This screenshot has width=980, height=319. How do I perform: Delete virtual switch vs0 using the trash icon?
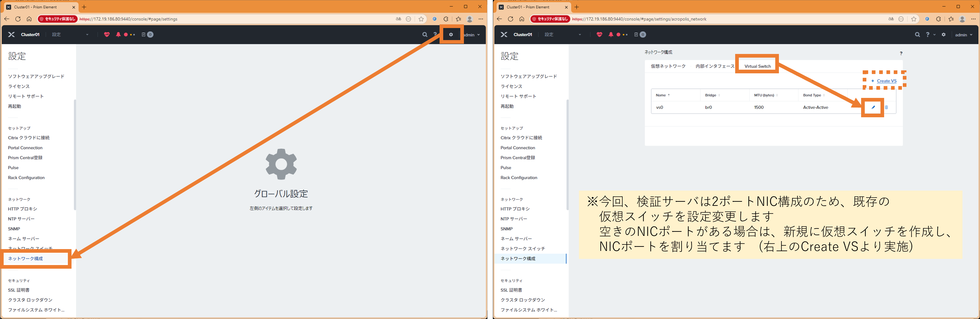pos(887,107)
